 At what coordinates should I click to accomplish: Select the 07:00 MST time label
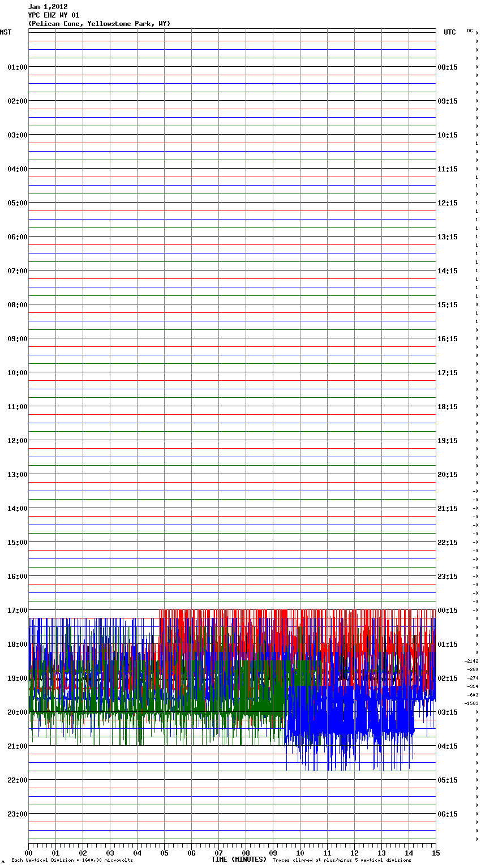point(18,271)
